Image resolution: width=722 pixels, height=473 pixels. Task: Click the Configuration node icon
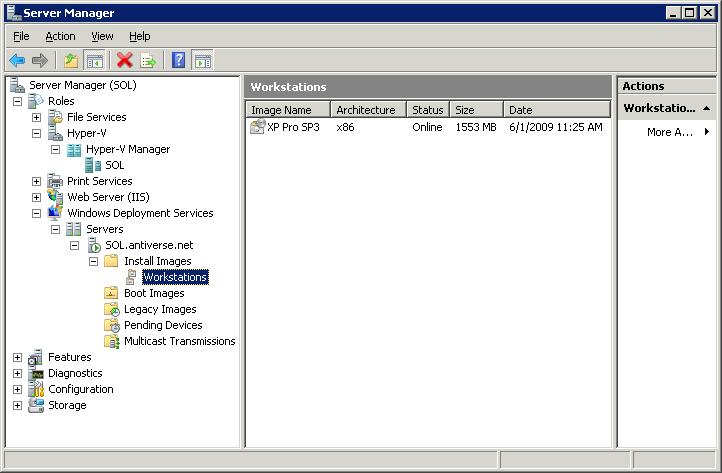[x=35, y=389]
